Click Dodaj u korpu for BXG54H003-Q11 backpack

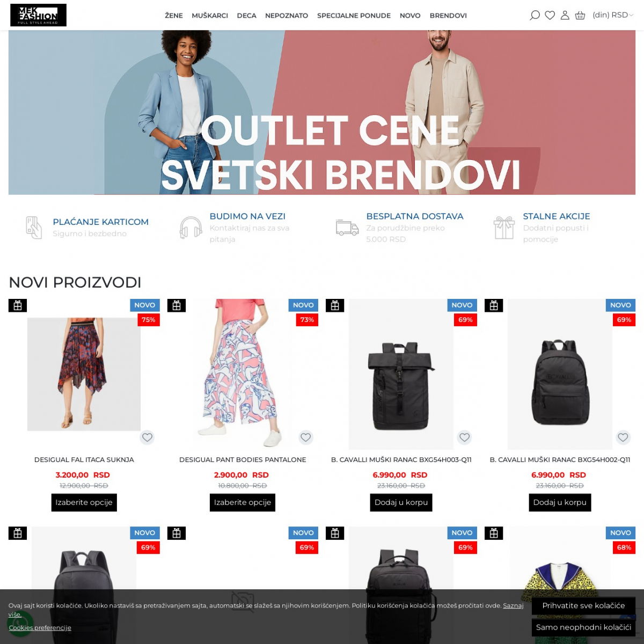point(401,502)
